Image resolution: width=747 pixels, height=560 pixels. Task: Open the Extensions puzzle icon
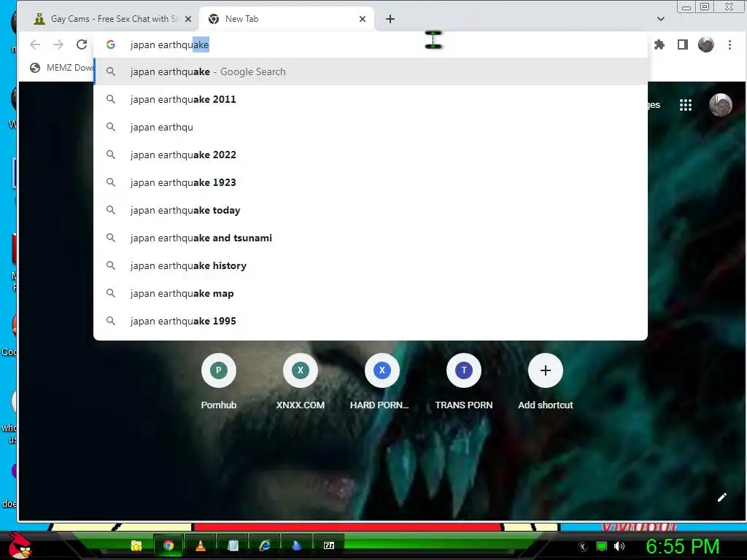(x=659, y=44)
